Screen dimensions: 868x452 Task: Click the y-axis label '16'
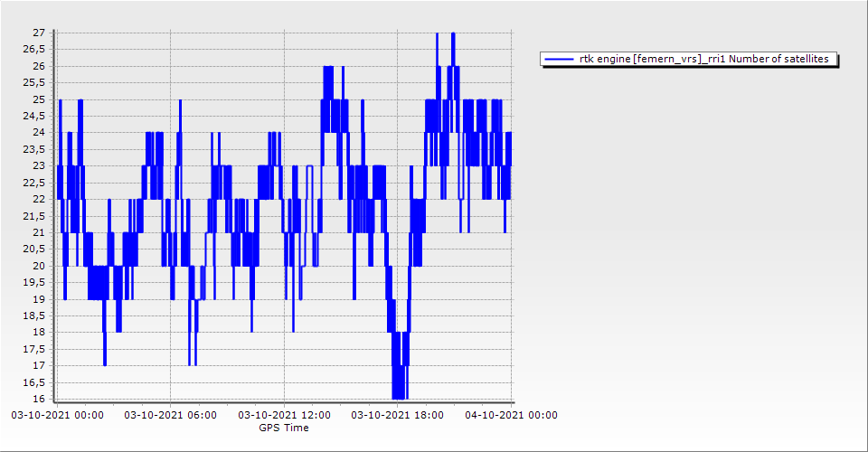coord(39,399)
